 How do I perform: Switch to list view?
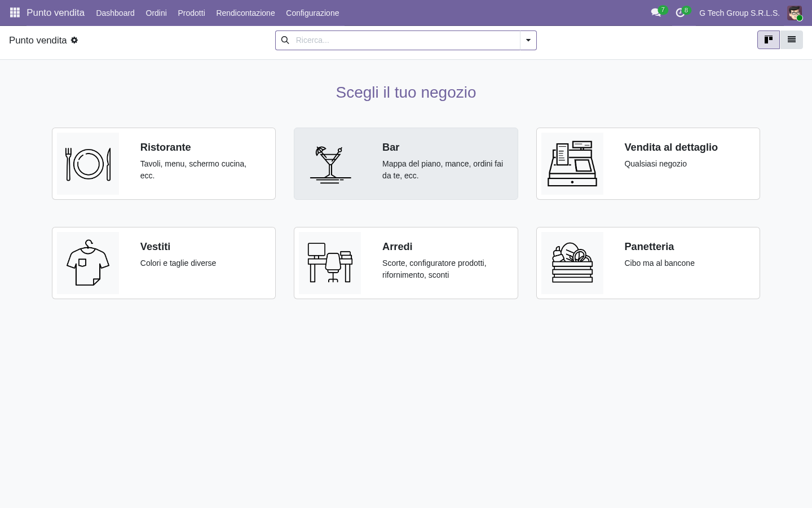pos(792,40)
